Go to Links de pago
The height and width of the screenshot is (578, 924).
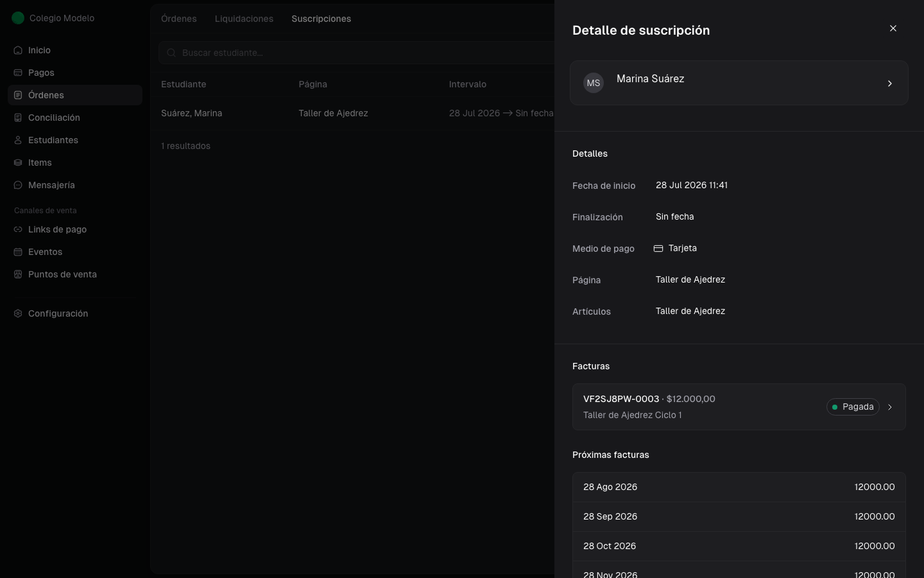(x=75, y=229)
